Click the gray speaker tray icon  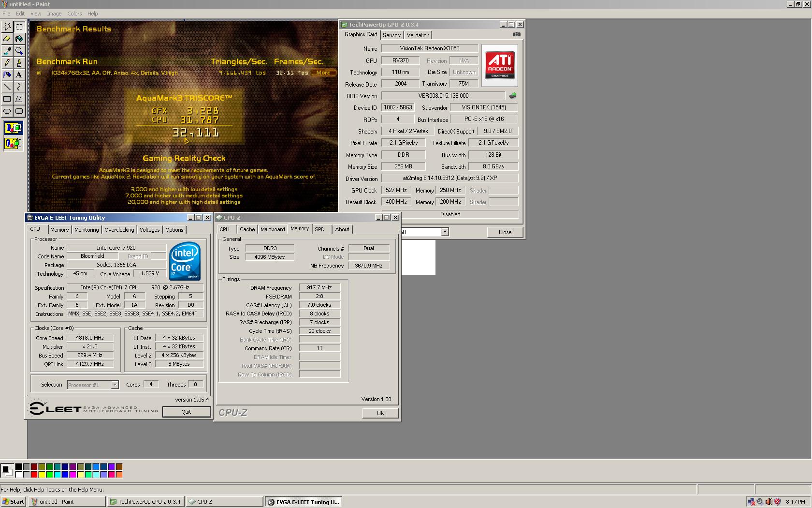tap(760, 502)
